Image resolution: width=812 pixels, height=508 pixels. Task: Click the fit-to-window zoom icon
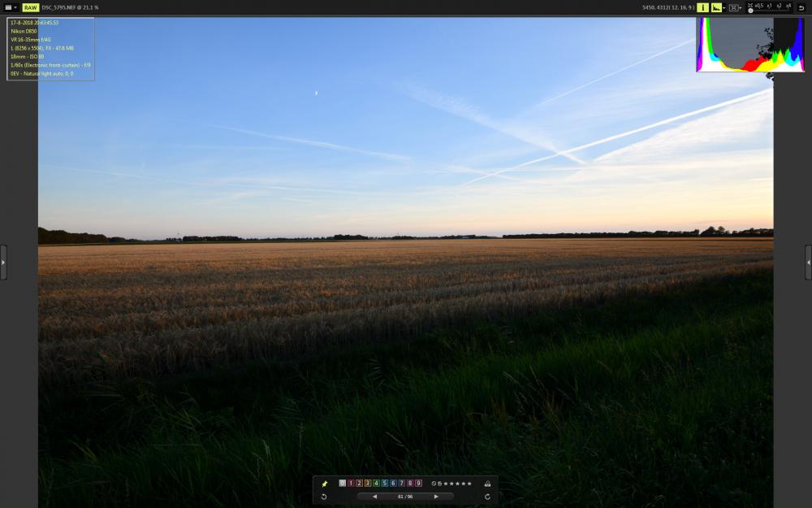click(750, 5)
